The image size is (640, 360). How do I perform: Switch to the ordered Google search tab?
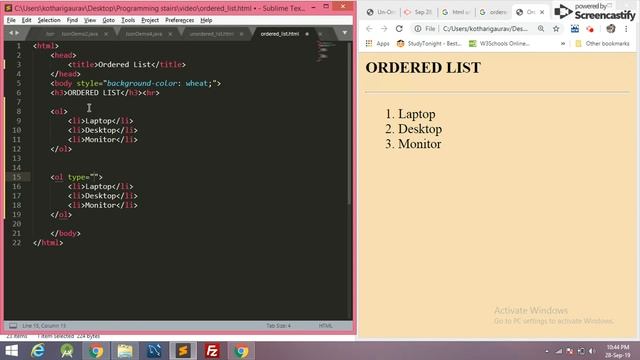coord(493,12)
